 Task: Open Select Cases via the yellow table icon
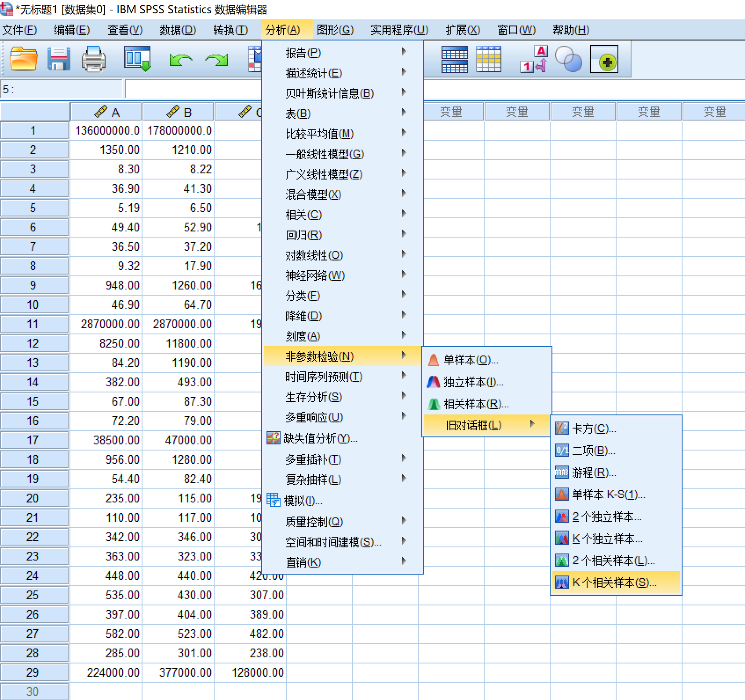pos(488,59)
